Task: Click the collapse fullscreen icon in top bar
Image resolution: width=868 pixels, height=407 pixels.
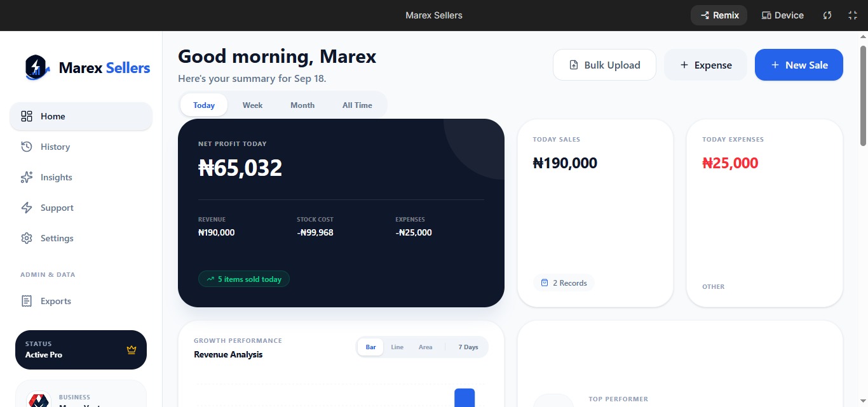Action: (853, 15)
